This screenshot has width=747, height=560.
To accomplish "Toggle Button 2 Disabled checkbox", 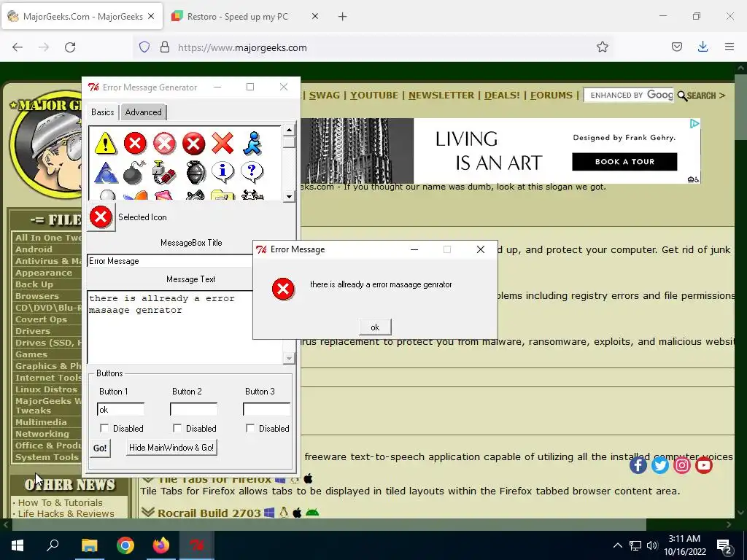I will pos(177,428).
